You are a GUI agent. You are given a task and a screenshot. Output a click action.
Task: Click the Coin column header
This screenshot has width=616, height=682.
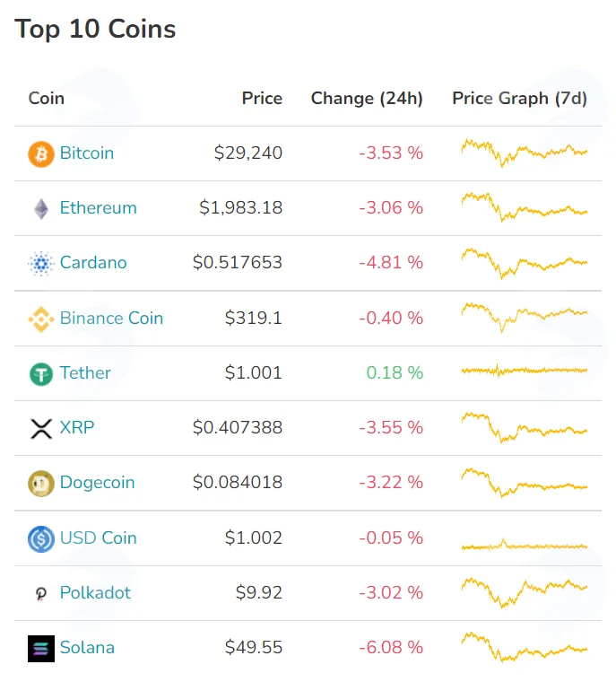pos(47,99)
